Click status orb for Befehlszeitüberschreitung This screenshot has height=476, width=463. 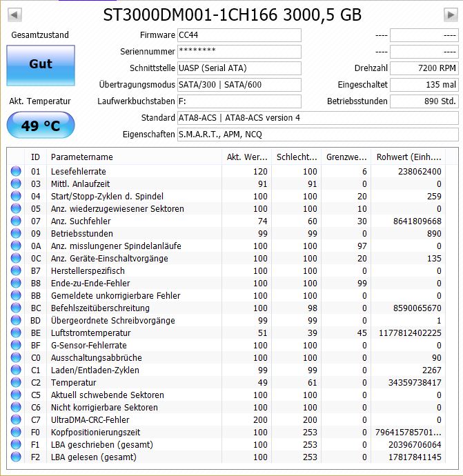click(x=16, y=308)
